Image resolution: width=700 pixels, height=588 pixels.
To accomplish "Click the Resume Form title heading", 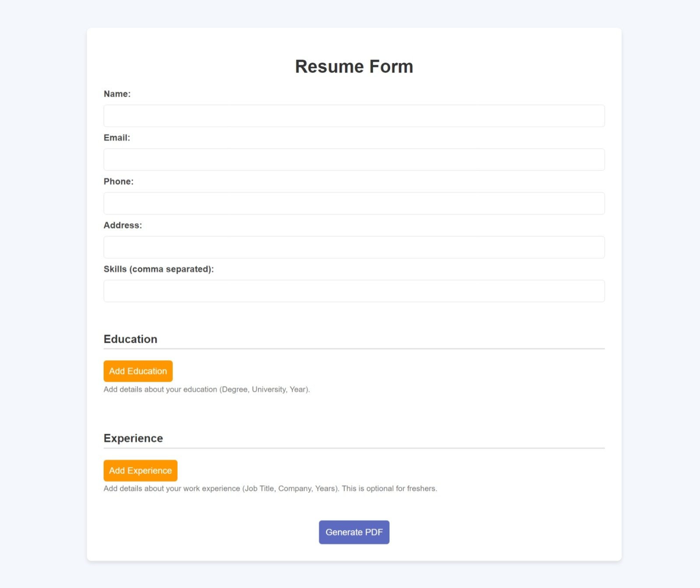I will pos(354,66).
